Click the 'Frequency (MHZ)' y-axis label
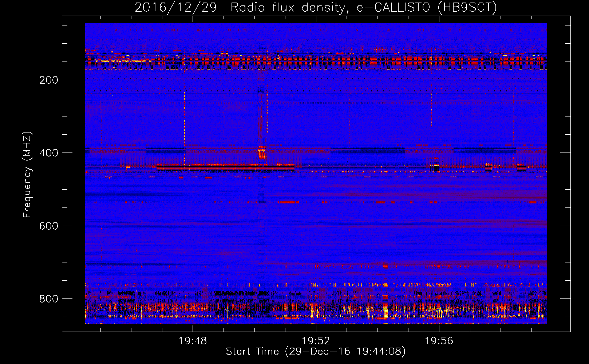Viewport: 589px width, 364px height. pyautogui.click(x=27, y=175)
